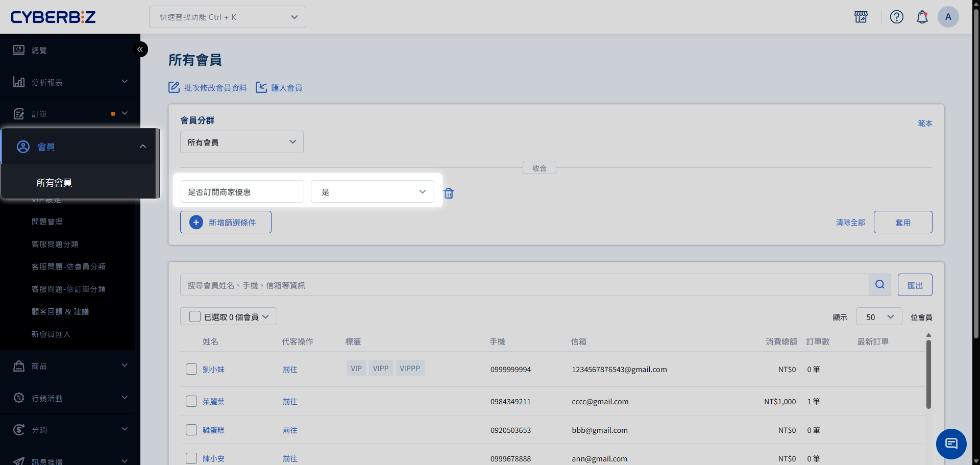980x465 pixels.
Task: Open the display count 50 dropdown
Action: tap(878, 317)
